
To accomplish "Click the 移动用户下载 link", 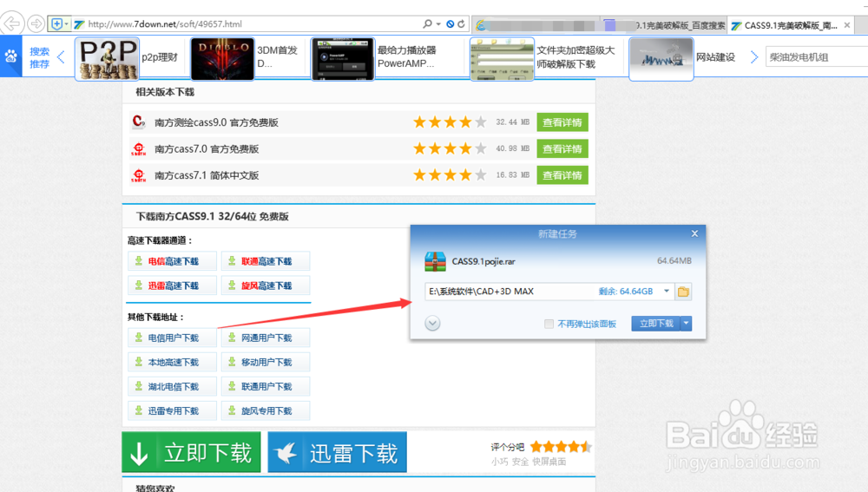I will [x=266, y=362].
